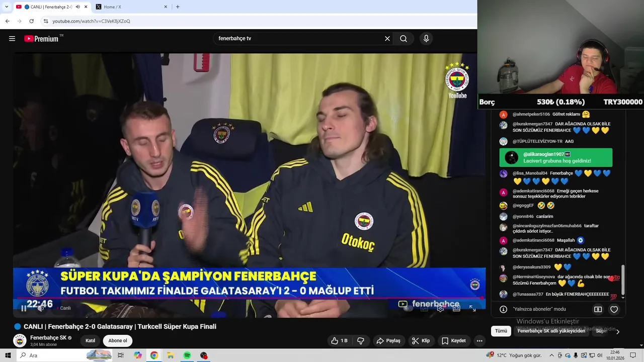Open a new browser tab
The width and height of the screenshot is (644, 362).
pyautogui.click(x=178, y=7)
